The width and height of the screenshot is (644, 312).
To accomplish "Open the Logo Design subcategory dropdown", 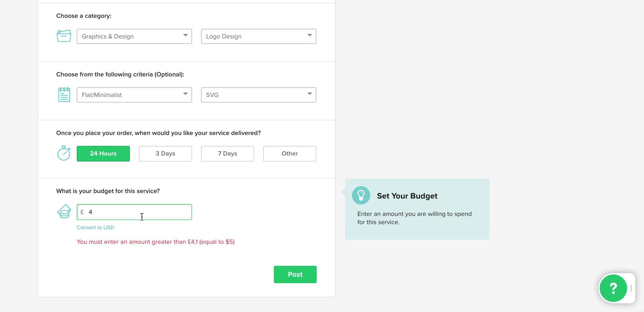I will (259, 36).
